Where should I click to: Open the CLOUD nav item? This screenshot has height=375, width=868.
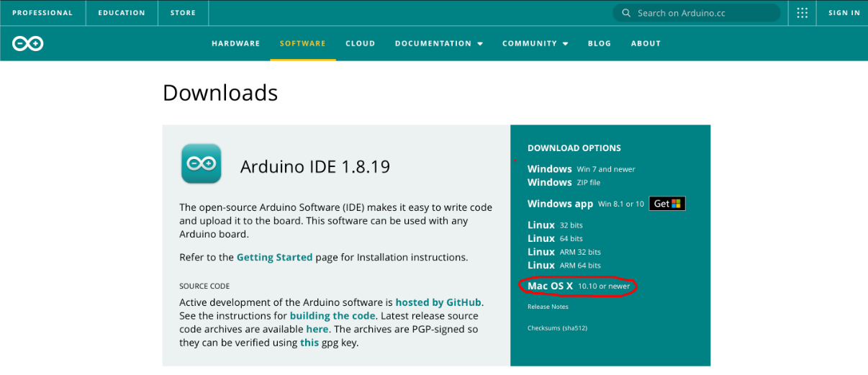(x=361, y=43)
